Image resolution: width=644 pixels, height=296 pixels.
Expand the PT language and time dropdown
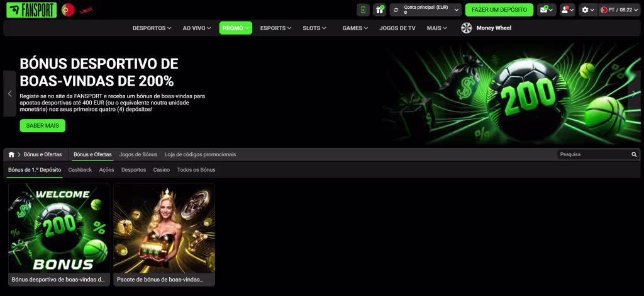(x=619, y=10)
